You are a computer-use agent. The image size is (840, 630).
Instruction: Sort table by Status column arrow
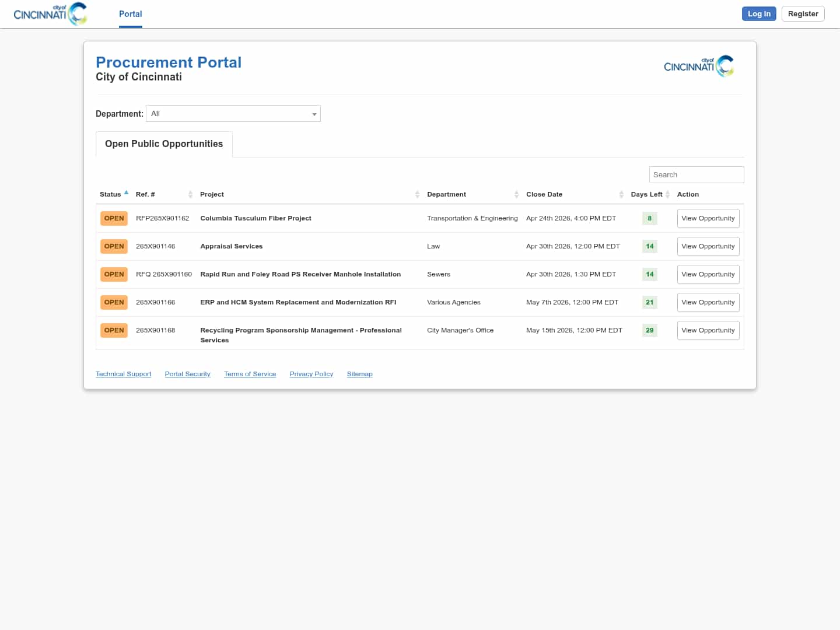tap(126, 193)
